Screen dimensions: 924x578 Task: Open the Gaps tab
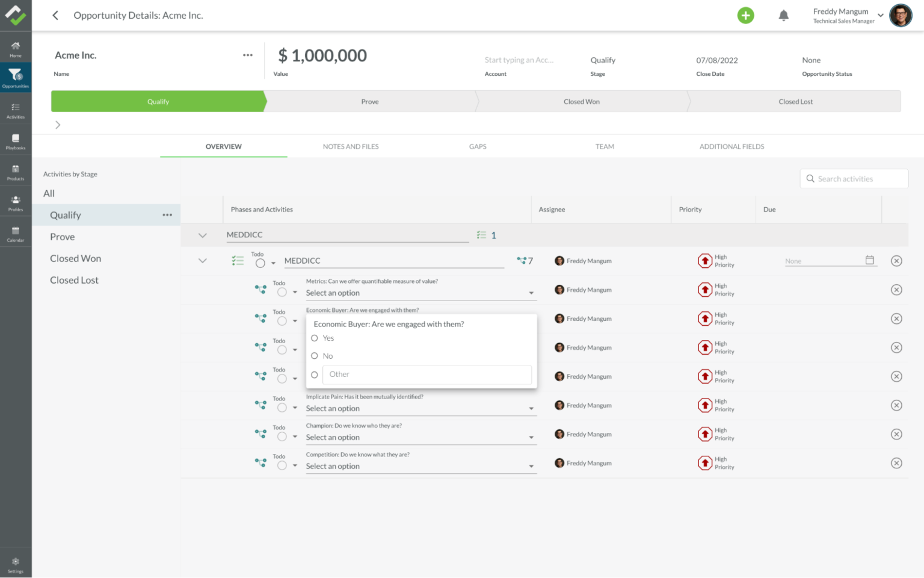(x=478, y=146)
